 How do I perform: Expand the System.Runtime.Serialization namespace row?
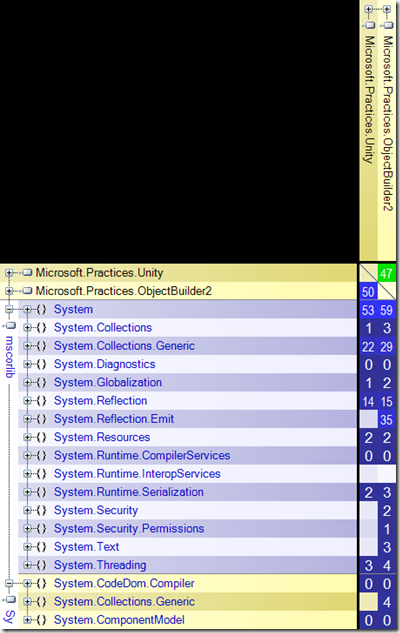click(27, 492)
